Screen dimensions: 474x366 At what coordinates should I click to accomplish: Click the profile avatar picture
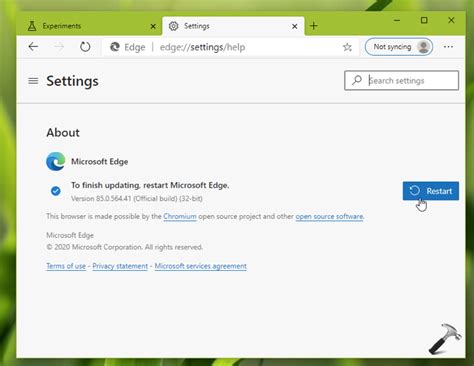424,47
